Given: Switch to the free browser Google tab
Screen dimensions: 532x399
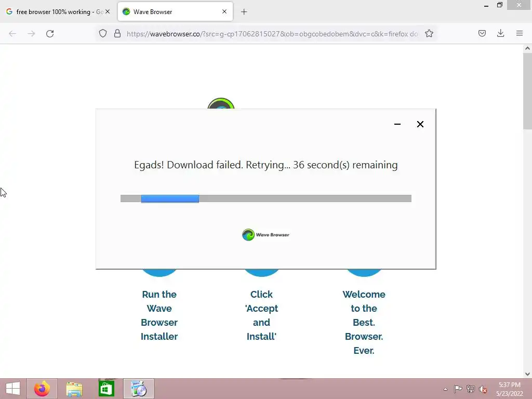Looking at the screenshot, I should coord(58,11).
